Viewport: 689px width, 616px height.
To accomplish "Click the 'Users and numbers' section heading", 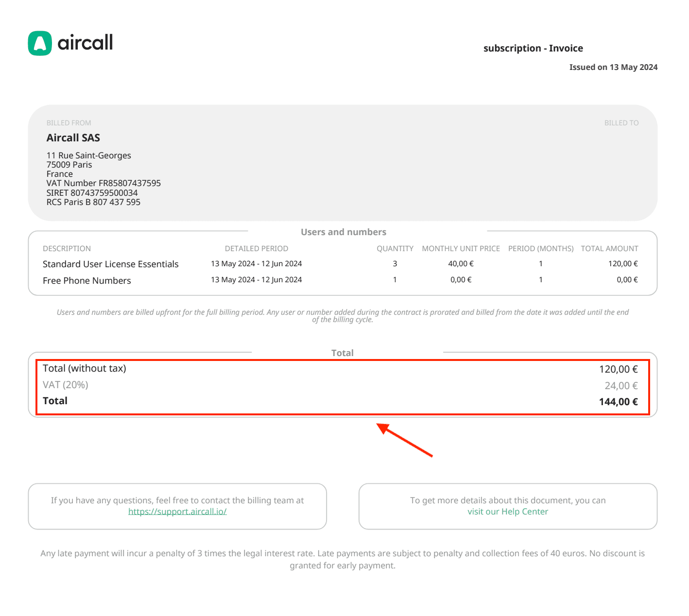I will (x=344, y=232).
